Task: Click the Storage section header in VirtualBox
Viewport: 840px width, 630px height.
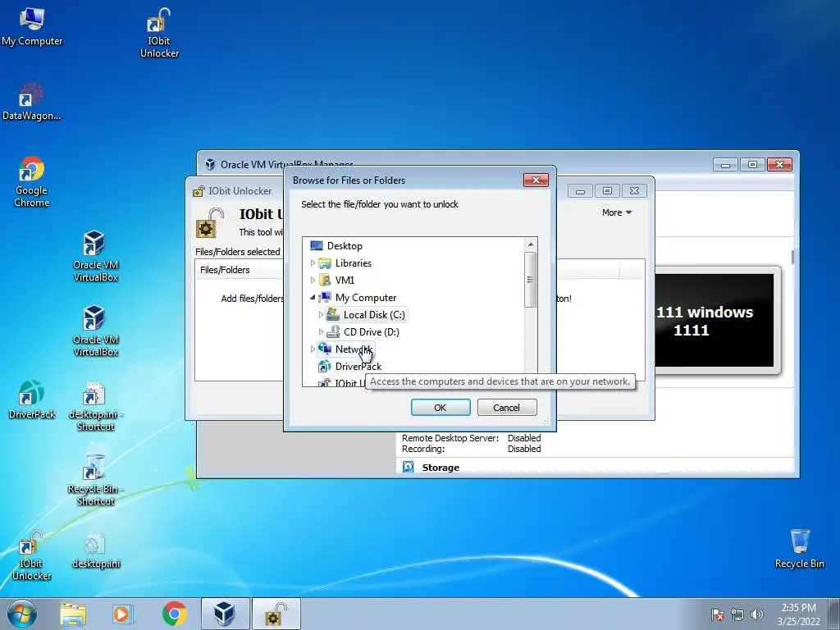Action: 441,468
